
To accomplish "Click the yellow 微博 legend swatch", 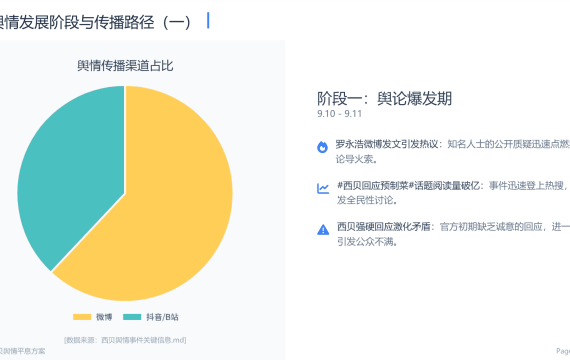I will (x=82, y=317).
